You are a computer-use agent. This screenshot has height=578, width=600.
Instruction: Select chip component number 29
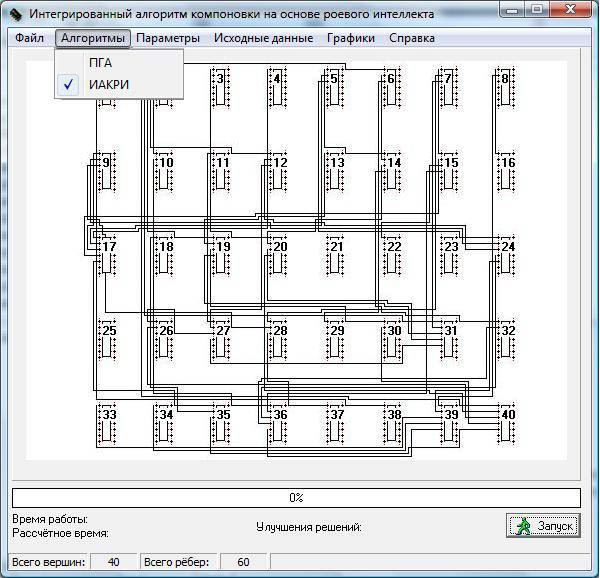pos(335,340)
